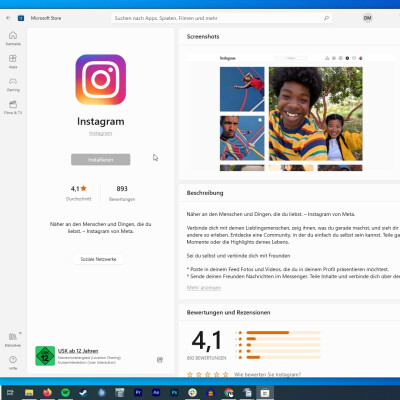Open Slack from the taskbar
The width and height of the screenshot is (400, 400).
coord(192,393)
